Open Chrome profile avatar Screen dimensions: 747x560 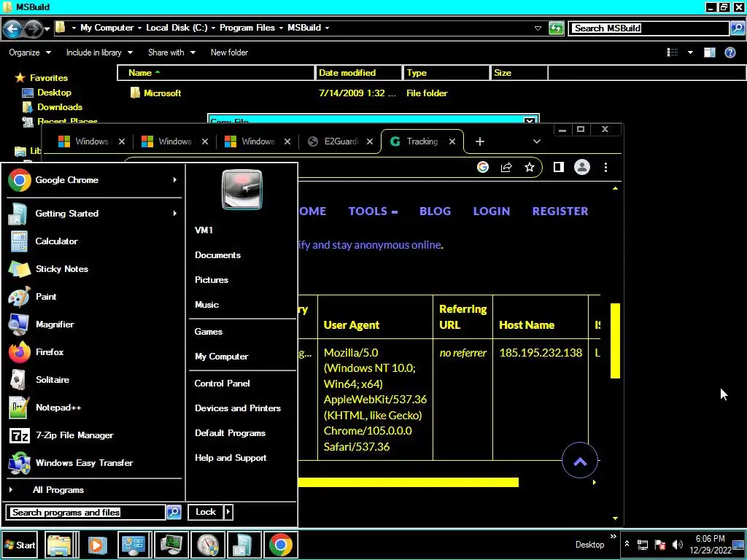coord(581,167)
